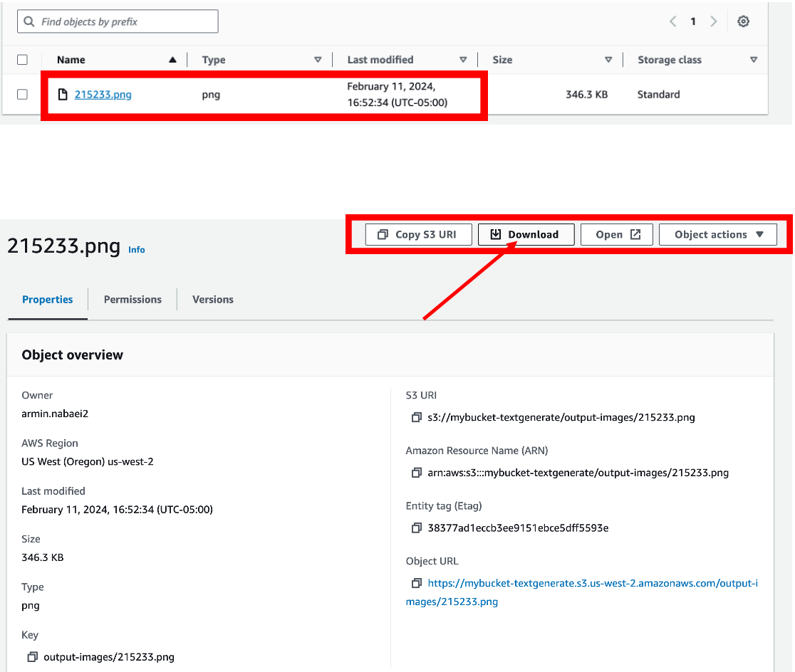This screenshot has height=672, width=795.
Task: Click the Download button
Action: [x=526, y=234]
